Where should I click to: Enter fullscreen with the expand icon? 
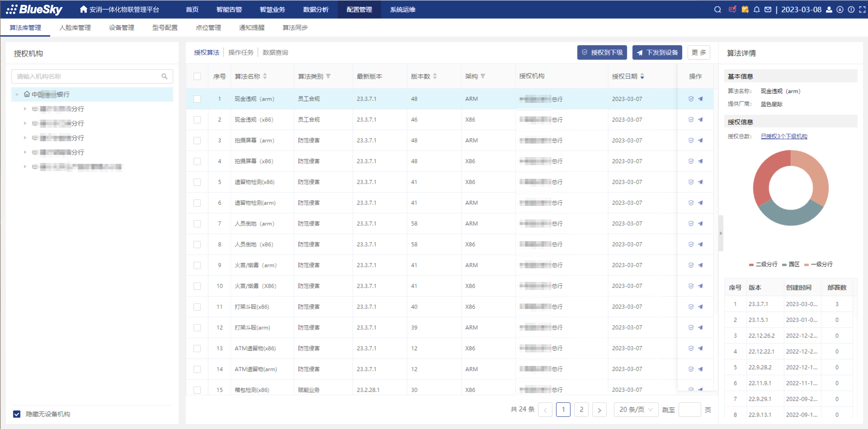(x=862, y=9)
